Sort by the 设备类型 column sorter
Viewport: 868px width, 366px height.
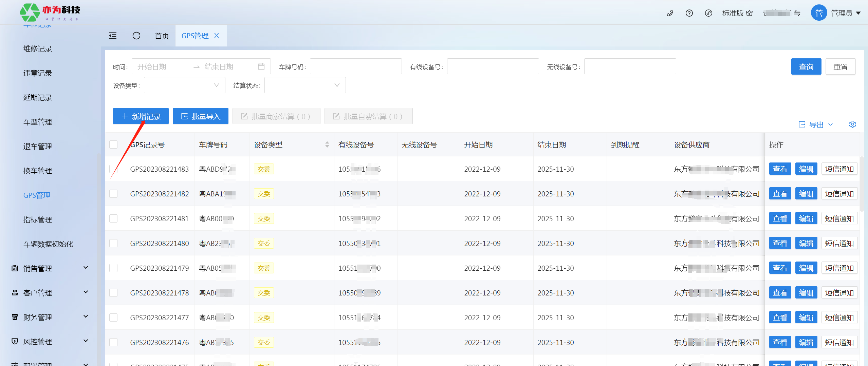tap(327, 145)
